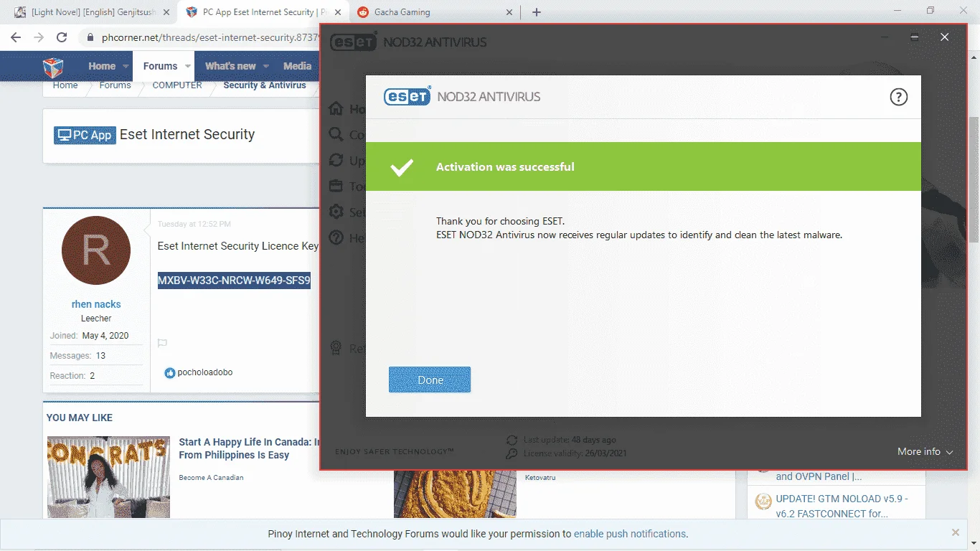Open the Forums nav item
This screenshot has width=980, height=551.
(160, 66)
